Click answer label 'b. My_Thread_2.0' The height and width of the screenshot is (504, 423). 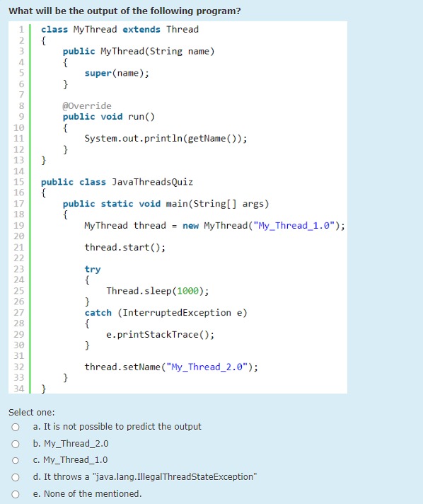[x=71, y=444]
